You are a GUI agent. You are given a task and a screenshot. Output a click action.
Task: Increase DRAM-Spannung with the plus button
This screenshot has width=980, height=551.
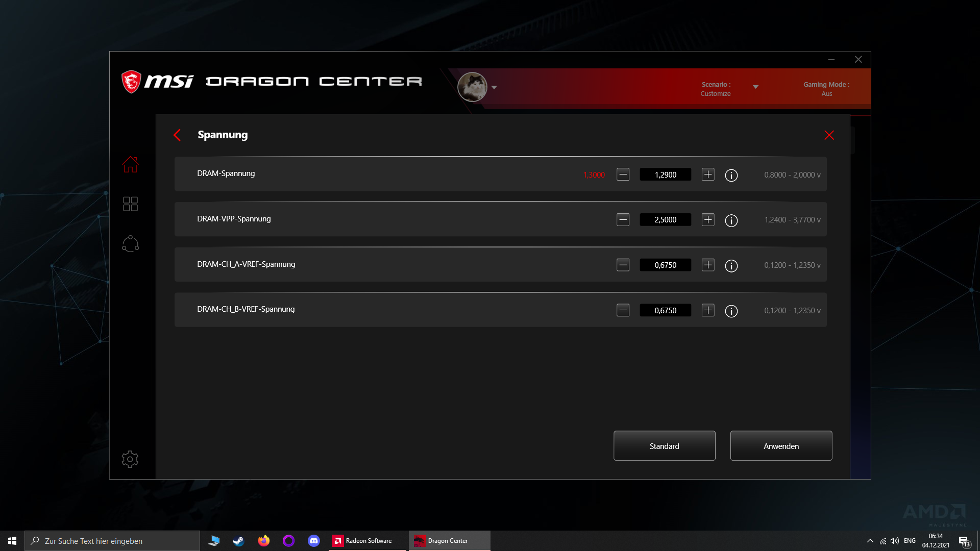pyautogui.click(x=707, y=174)
